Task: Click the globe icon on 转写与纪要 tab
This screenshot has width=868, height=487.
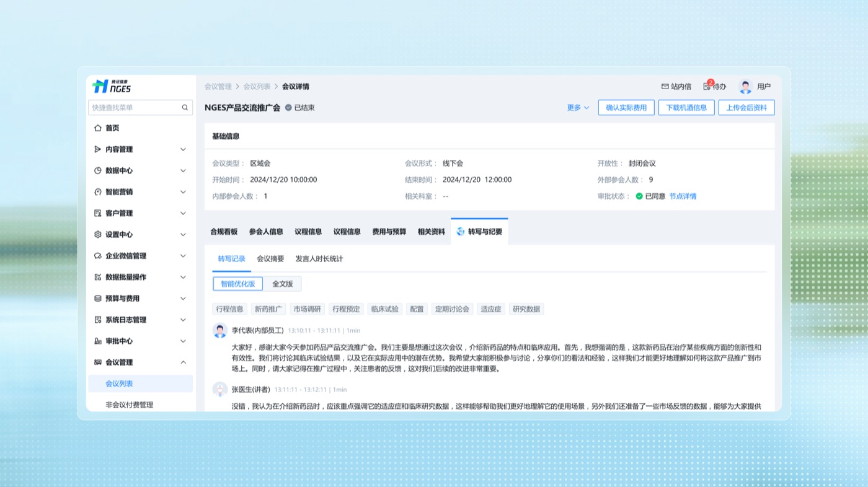Action: pos(461,232)
